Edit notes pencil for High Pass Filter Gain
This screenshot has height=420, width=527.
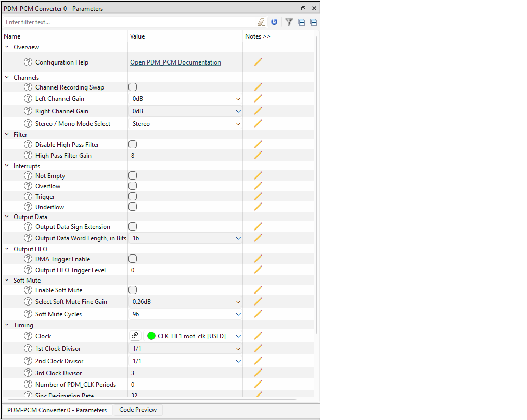pyautogui.click(x=258, y=155)
